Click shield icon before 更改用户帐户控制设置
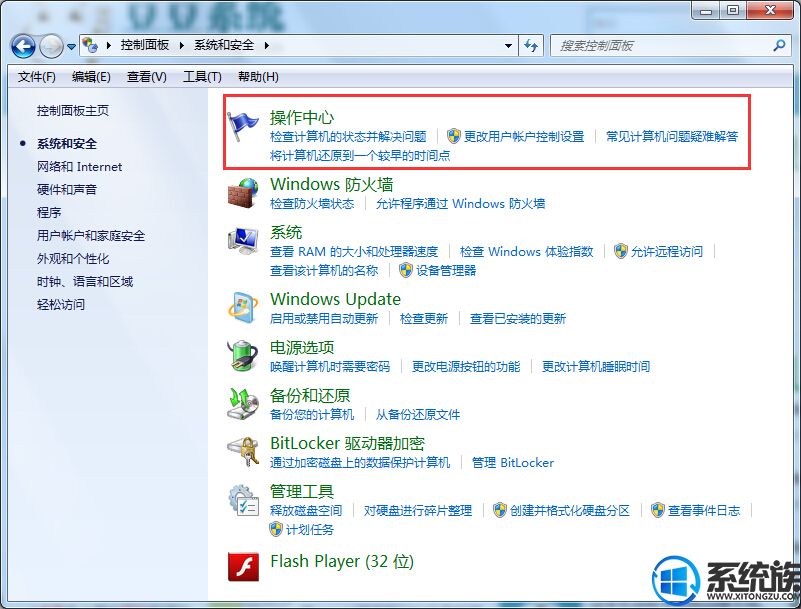The width and height of the screenshot is (801, 609). pyautogui.click(x=454, y=136)
